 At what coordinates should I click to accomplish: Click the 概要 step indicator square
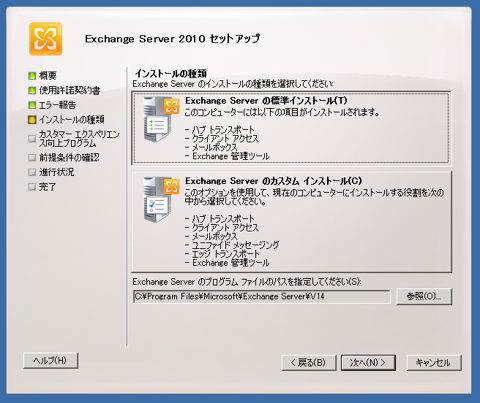tap(32, 76)
